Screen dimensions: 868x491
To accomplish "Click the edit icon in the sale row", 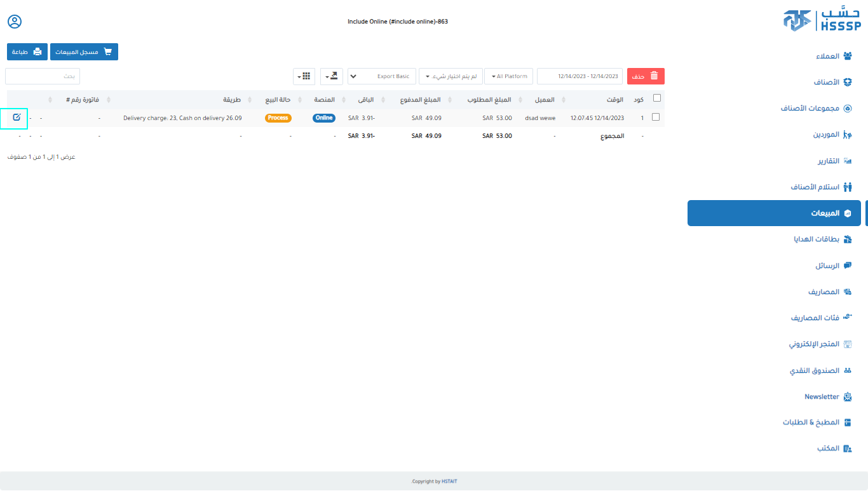I will pos(17,117).
